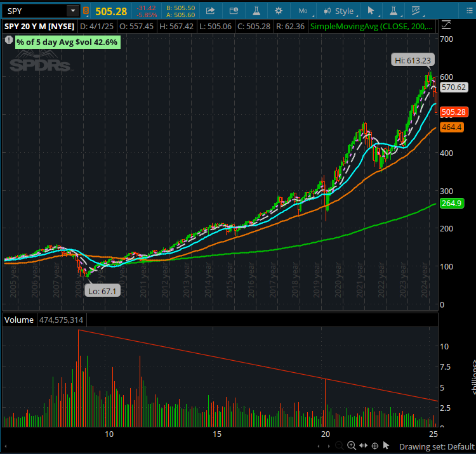This screenshot has width=476, height=454.
Task: Click the orange 464.4 axis label
Action: tap(452, 127)
